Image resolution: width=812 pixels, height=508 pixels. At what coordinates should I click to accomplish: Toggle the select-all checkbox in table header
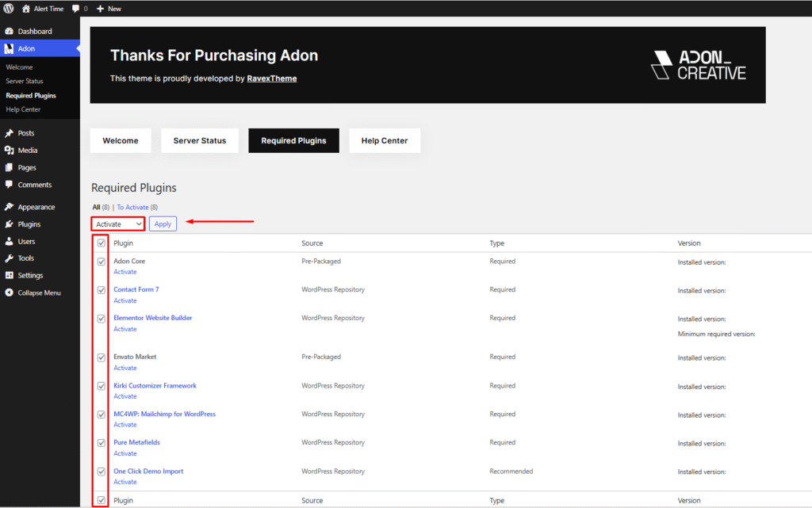pyautogui.click(x=101, y=243)
